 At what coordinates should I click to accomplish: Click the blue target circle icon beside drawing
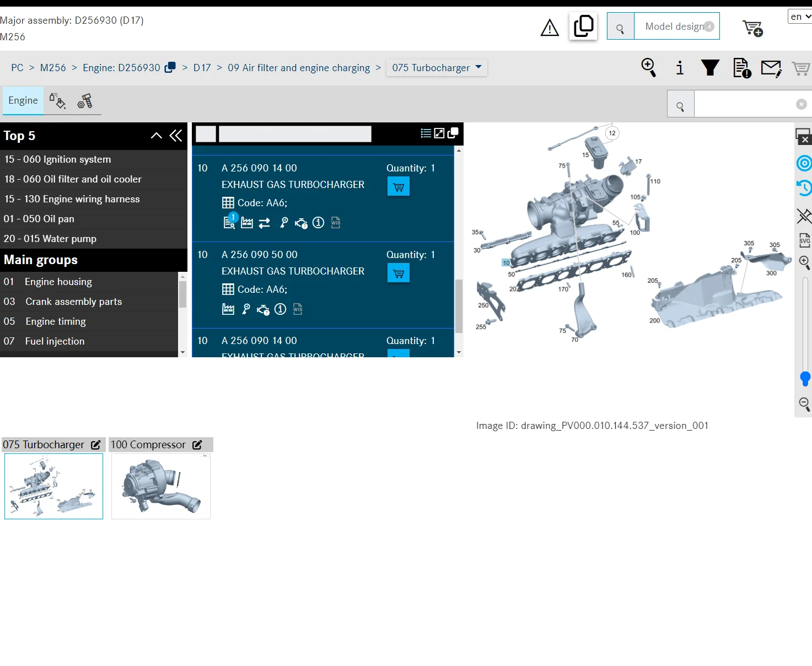[804, 163]
